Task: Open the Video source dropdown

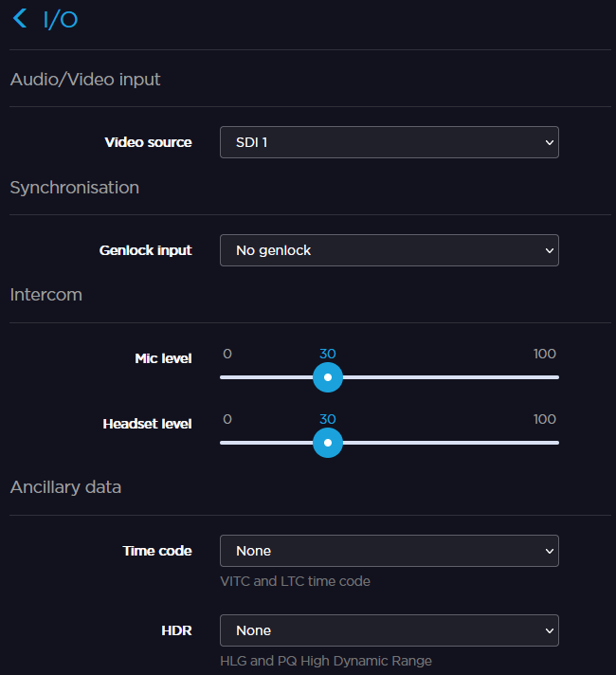Action: [389, 142]
